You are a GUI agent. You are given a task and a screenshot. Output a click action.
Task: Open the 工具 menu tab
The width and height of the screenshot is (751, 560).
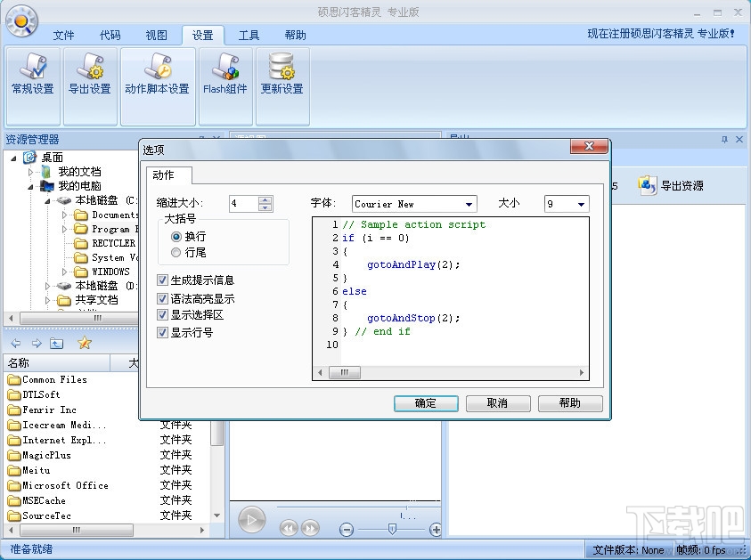pyautogui.click(x=249, y=36)
